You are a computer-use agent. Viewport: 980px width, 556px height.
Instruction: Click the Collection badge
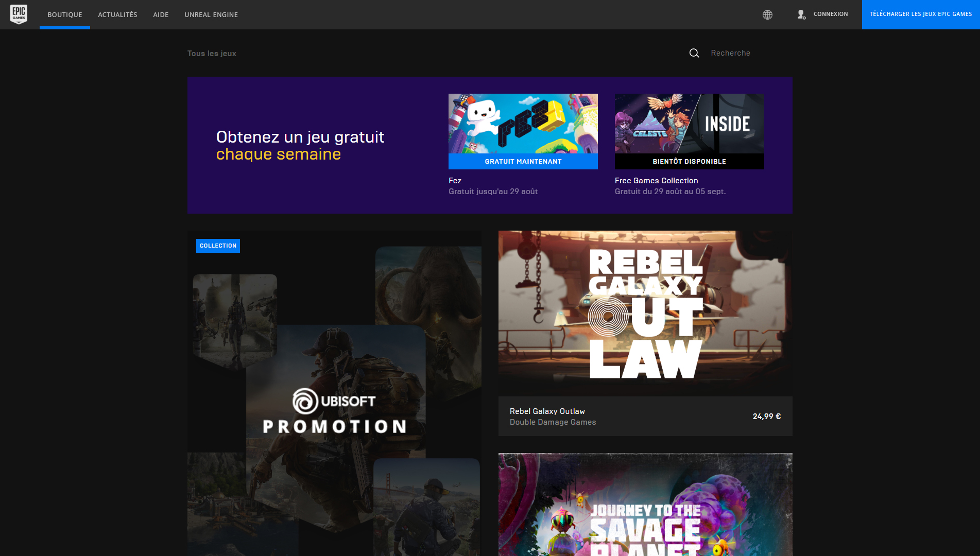[x=218, y=246]
